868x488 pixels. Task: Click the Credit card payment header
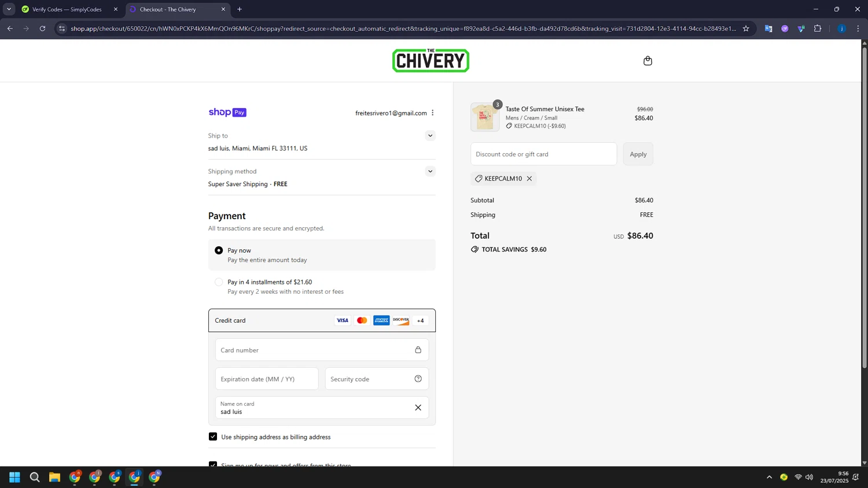(x=322, y=320)
